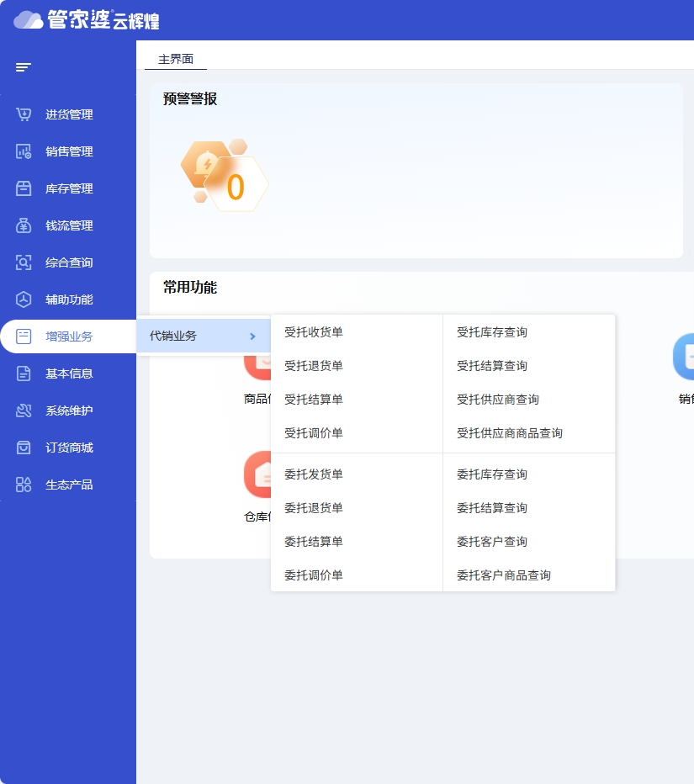Click the box icon for 库存管理

(24, 188)
